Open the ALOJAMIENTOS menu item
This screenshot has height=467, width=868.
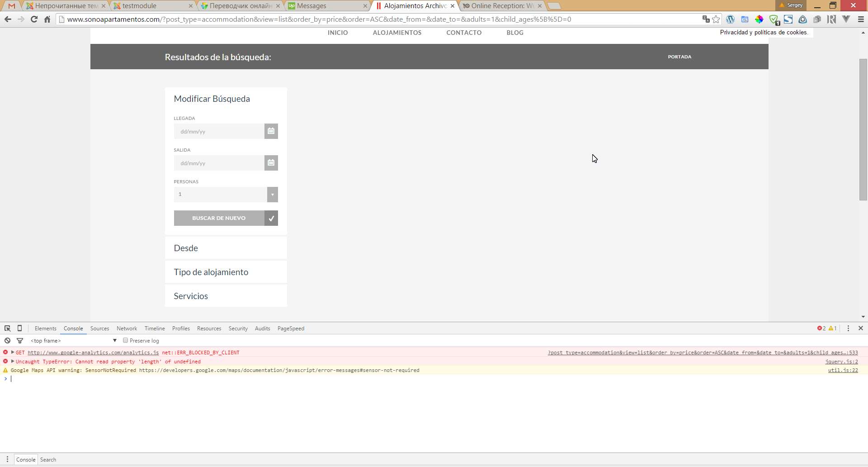397,33
